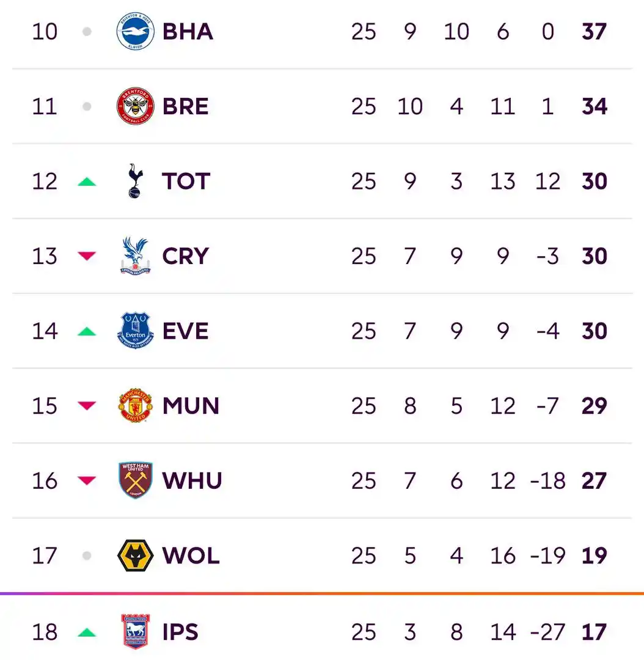
Task: Click the Crystal Palace eagle crest
Action: [135, 255]
